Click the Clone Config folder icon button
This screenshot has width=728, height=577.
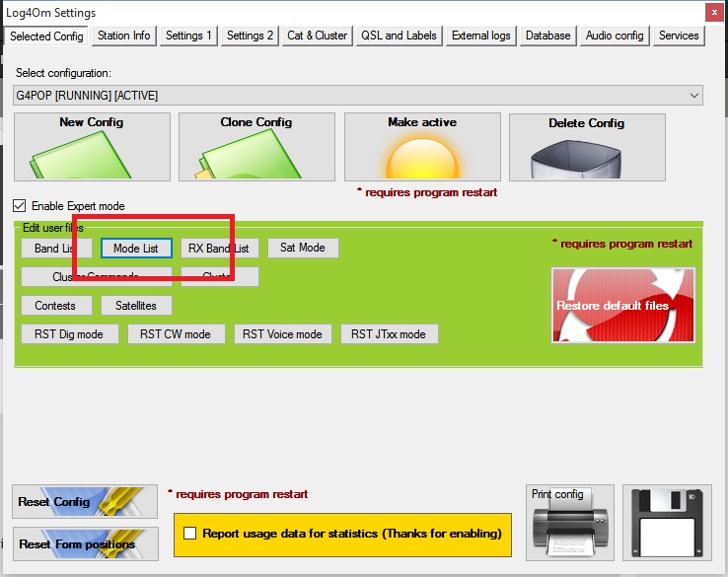tap(256, 147)
